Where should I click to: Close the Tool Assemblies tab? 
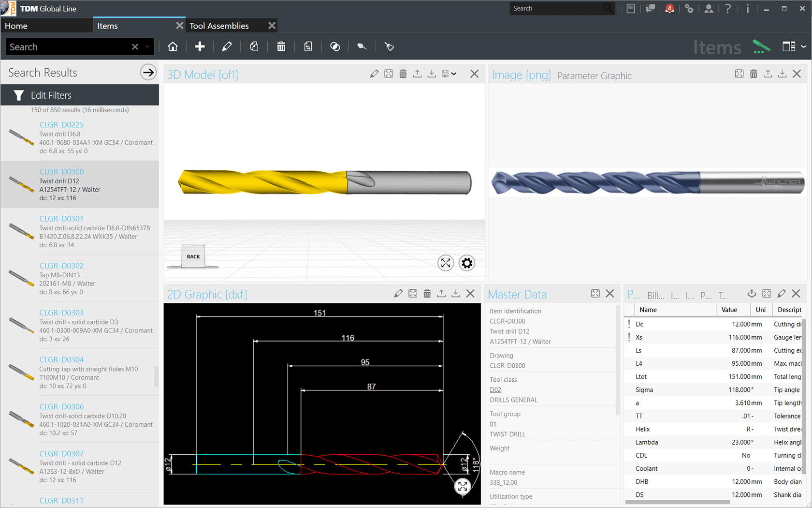point(272,26)
